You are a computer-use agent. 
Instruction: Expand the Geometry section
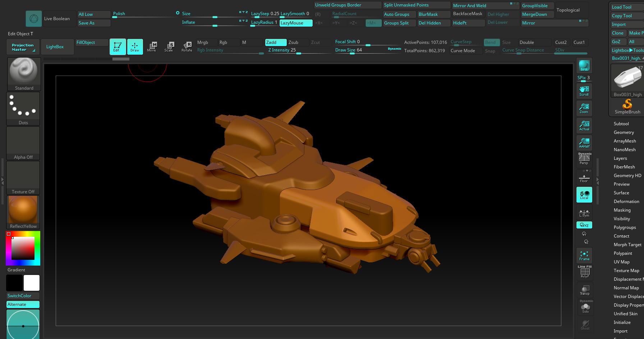(624, 132)
